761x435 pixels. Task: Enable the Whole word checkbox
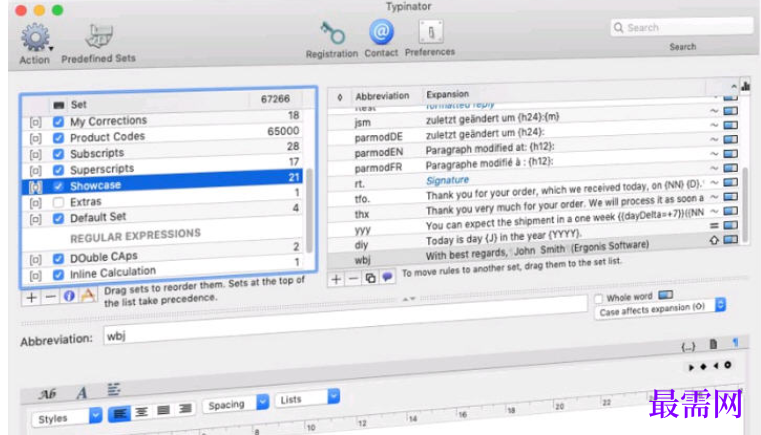[599, 299]
